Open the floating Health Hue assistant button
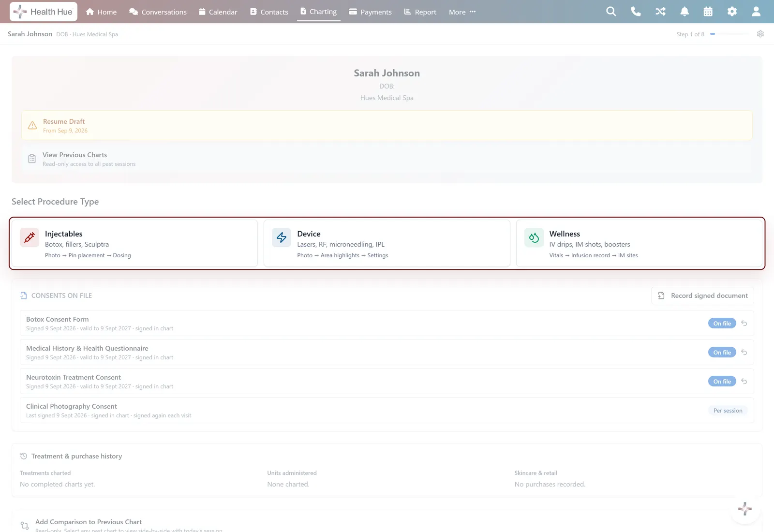This screenshot has width=774, height=532. [745, 509]
